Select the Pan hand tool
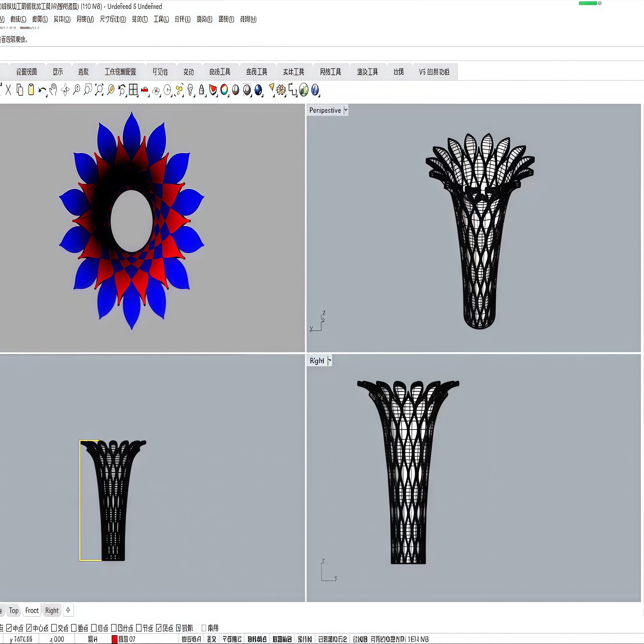The width and height of the screenshot is (644, 644). click(x=53, y=90)
